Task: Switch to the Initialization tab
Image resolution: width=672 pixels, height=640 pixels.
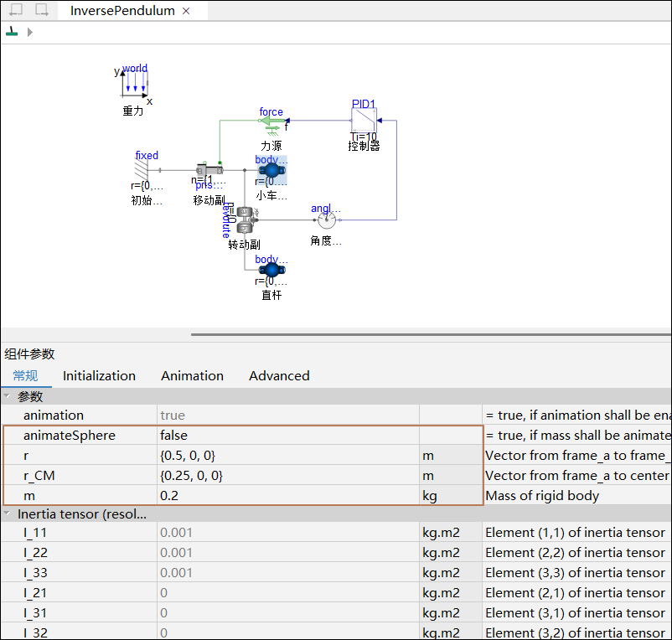Action: click(x=99, y=375)
